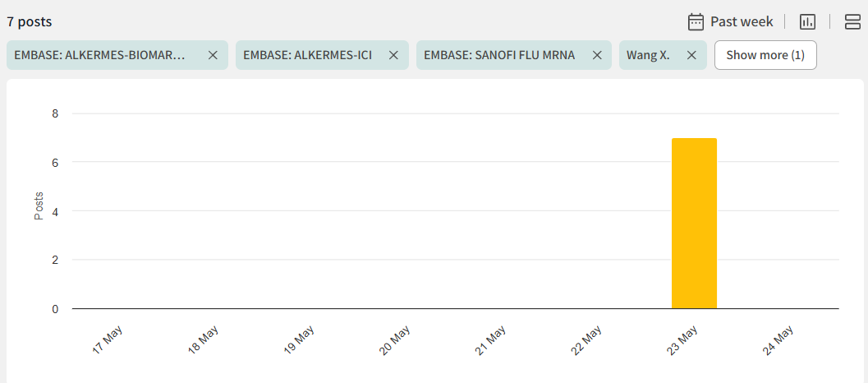
Task: Switch to the bar chart view icon
Action: [x=807, y=21]
